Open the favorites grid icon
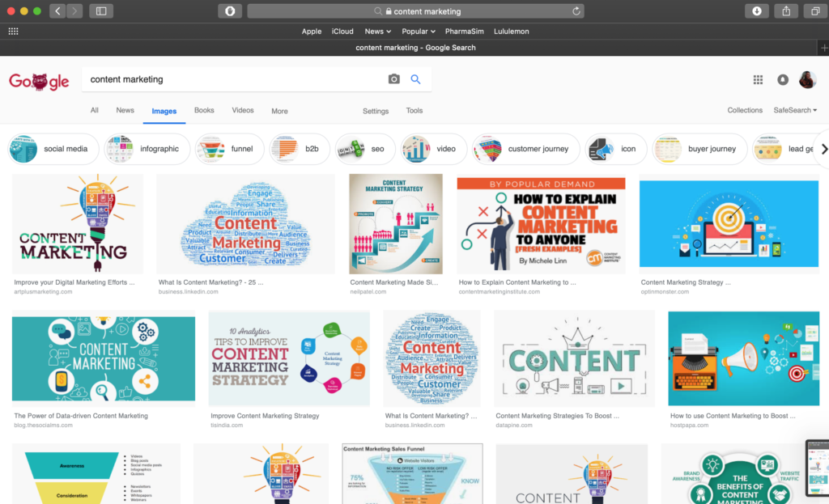Image resolution: width=829 pixels, height=504 pixels. pos(13,32)
